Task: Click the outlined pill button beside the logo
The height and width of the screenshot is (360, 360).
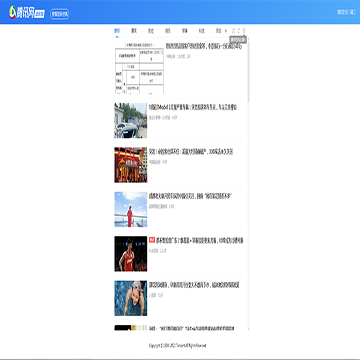Action: [x=60, y=14]
